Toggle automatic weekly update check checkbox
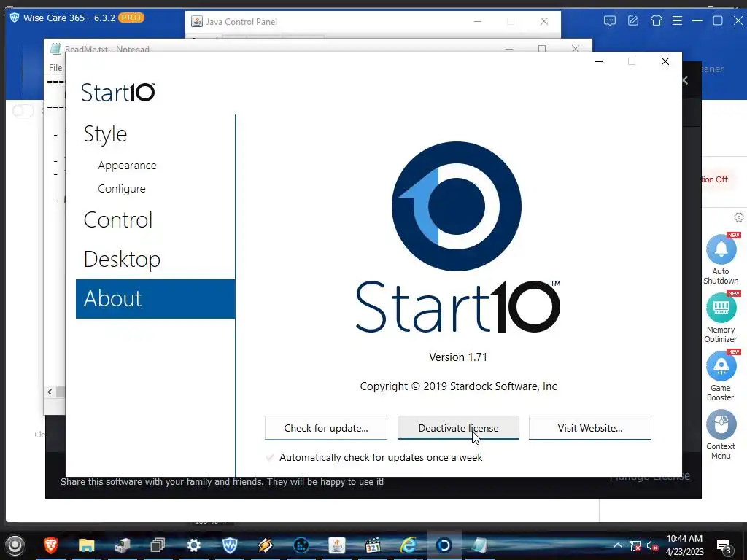Viewport: 747px width, 560px height. pos(270,457)
